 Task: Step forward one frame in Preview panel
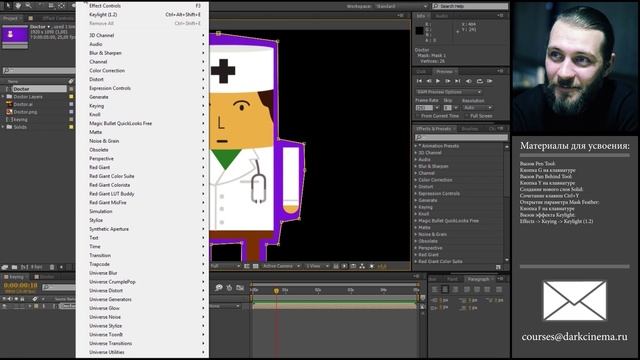pos(448,81)
